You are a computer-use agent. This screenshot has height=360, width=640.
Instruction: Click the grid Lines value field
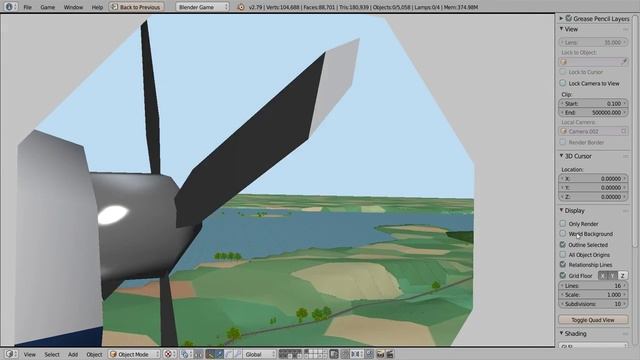click(593, 286)
